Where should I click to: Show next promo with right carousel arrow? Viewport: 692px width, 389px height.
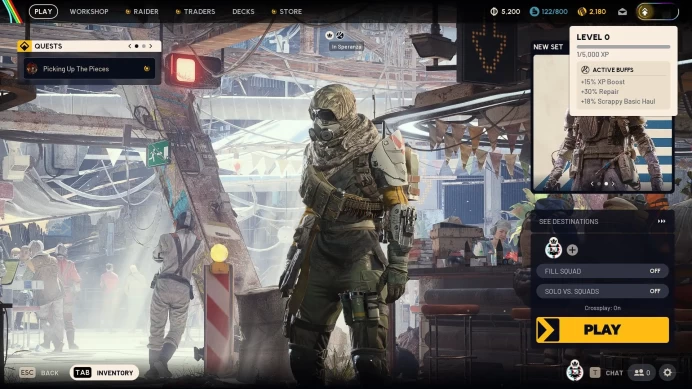(x=613, y=184)
